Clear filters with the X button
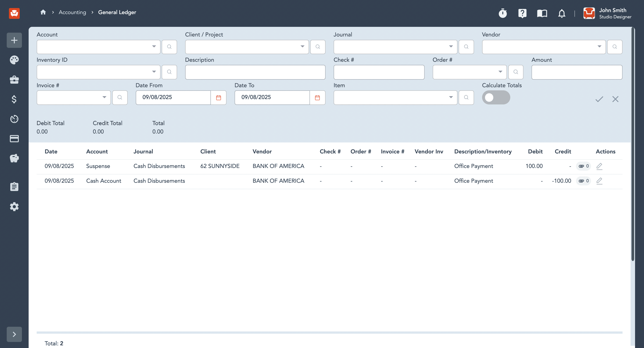Image resolution: width=644 pixels, height=348 pixels. coord(615,99)
